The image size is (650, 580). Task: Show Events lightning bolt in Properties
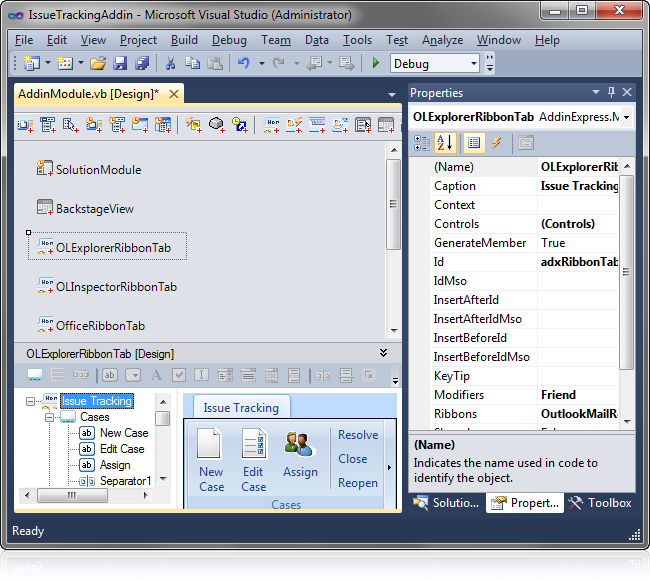(x=497, y=143)
